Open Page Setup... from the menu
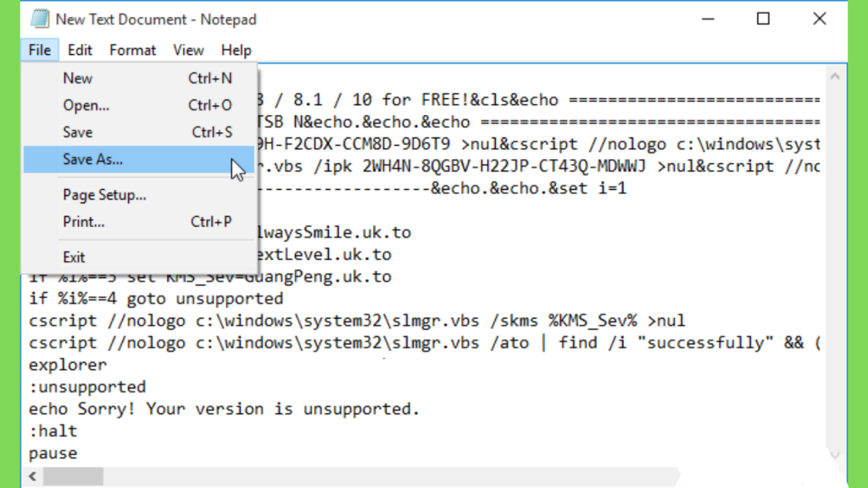868x488 pixels. [x=139, y=195]
